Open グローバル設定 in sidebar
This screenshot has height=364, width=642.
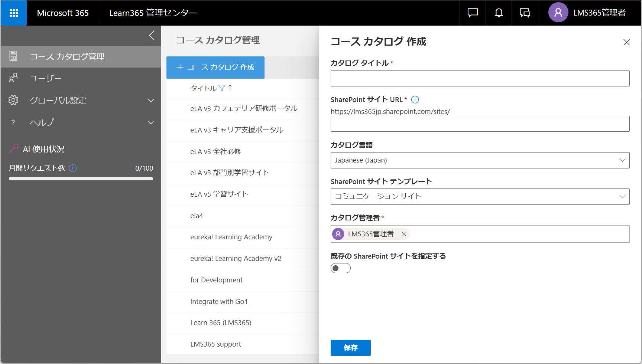pos(81,100)
